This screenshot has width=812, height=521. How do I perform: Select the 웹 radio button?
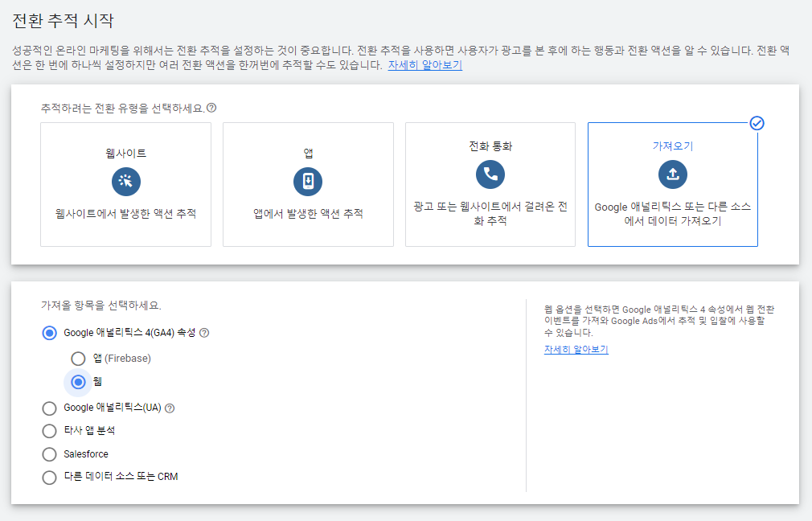tap(78, 382)
